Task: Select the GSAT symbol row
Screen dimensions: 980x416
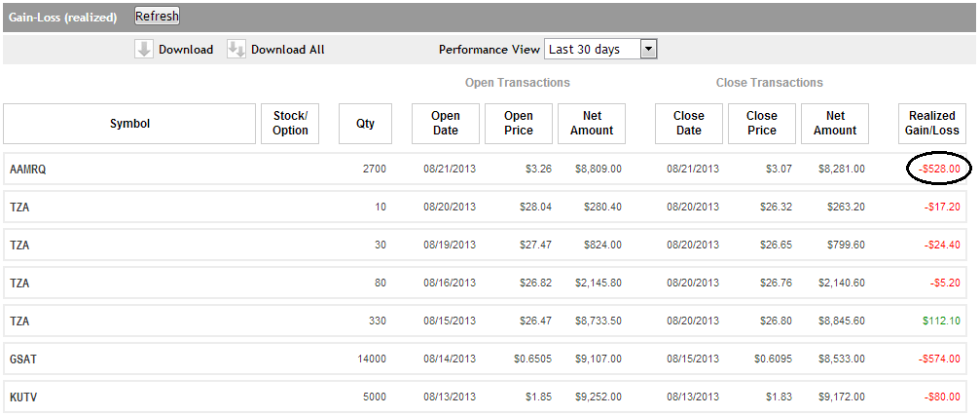Action: click(x=23, y=359)
